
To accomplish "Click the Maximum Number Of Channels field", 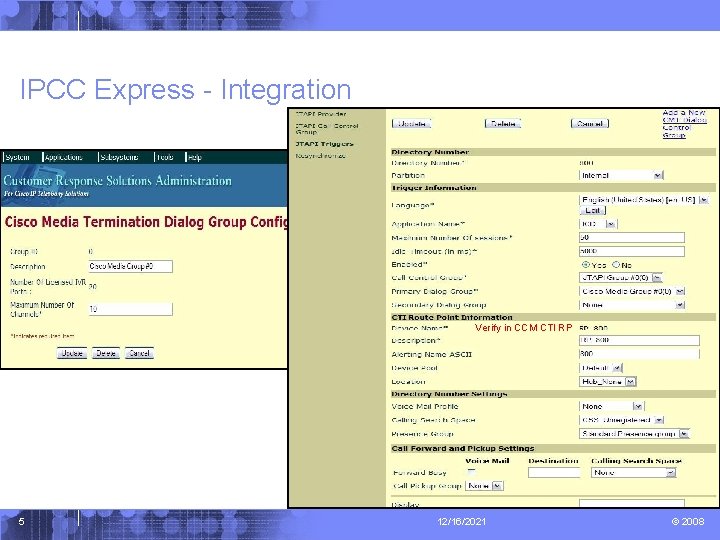I will pyautogui.click(x=130, y=309).
